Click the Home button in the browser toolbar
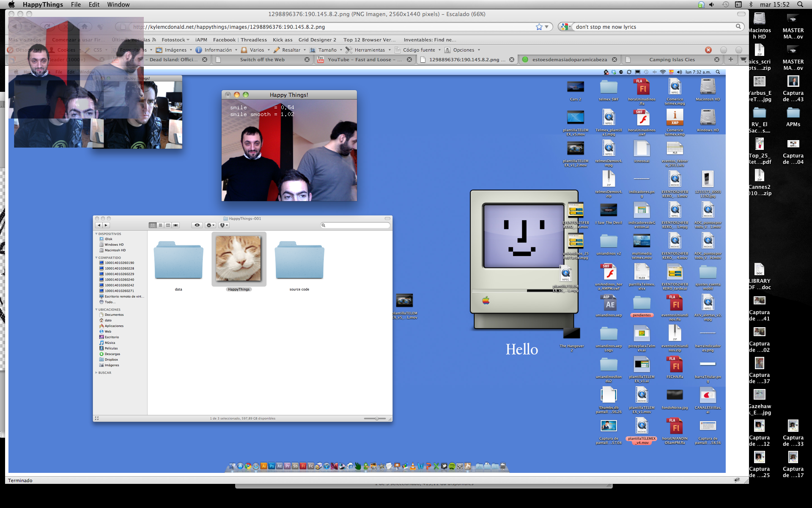Viewport: 812px width, 508px height. (x=85, y=27)
